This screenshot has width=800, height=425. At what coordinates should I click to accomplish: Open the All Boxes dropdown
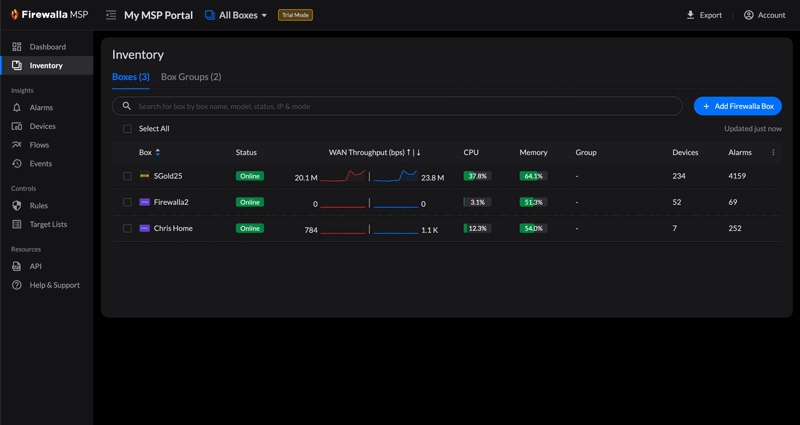pyautogui.click(x=236, y=15)
